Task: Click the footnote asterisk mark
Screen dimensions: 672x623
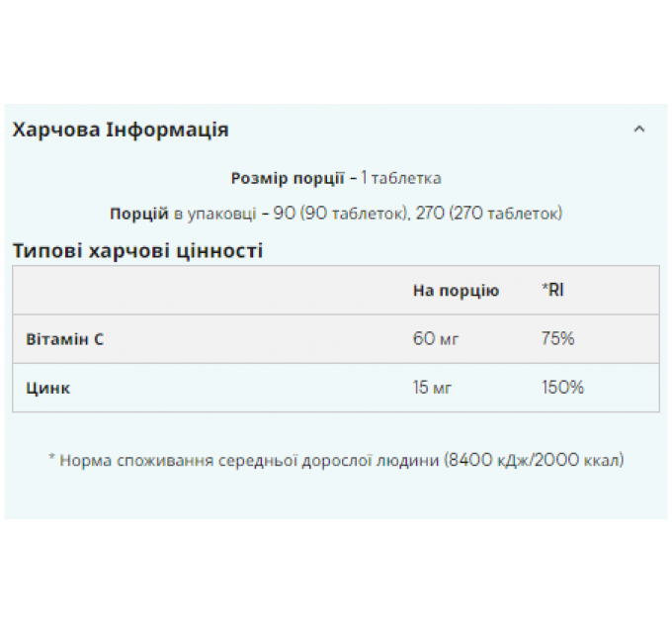Action: [x=51, y=458]
